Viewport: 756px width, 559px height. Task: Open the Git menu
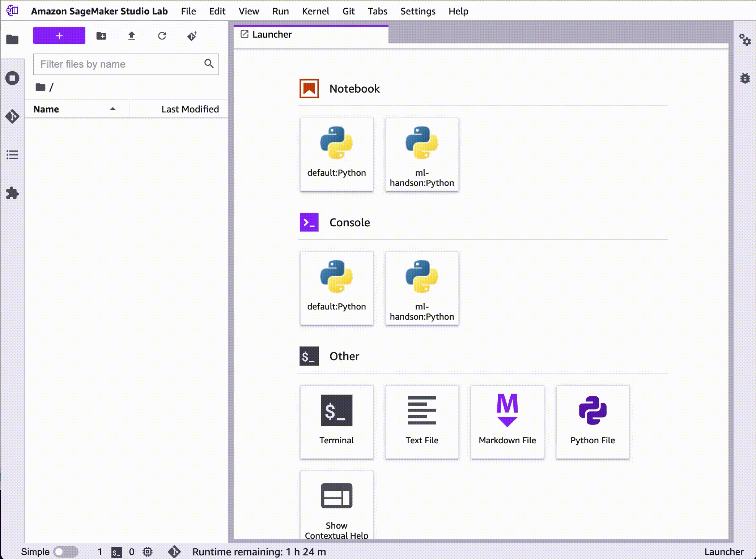pos(348,11)
